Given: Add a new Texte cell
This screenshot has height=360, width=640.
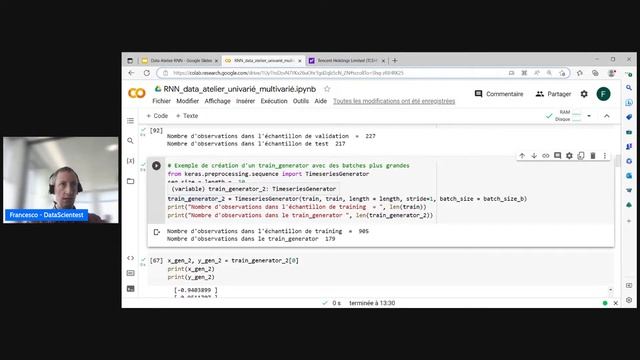Looking at the screenshot, I should coord(187,116).
